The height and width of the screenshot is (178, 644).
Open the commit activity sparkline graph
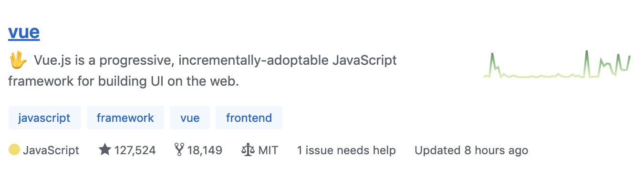click(x=557, y=64)
